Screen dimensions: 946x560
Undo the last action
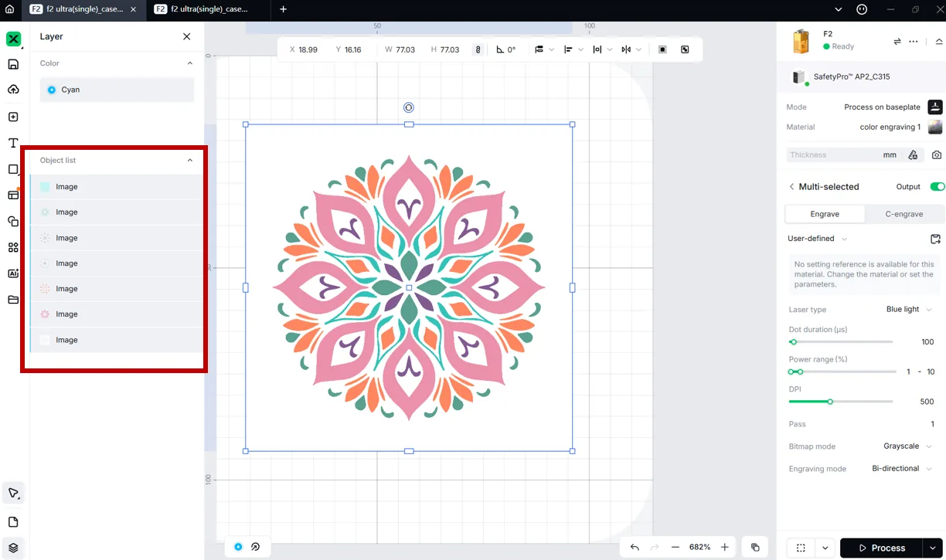[x=635, y=547]
